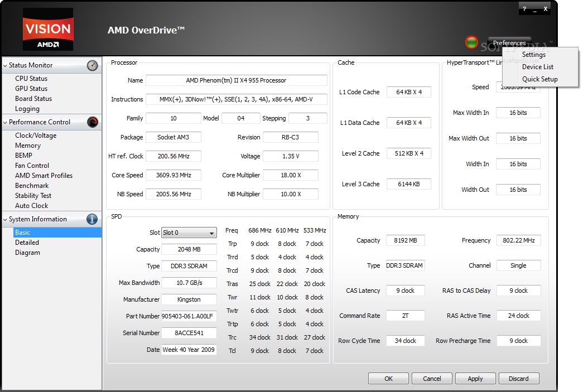The image size is (588, 392).
Task: Click the Performance Control speedometer icon
Action: (92, 122)
